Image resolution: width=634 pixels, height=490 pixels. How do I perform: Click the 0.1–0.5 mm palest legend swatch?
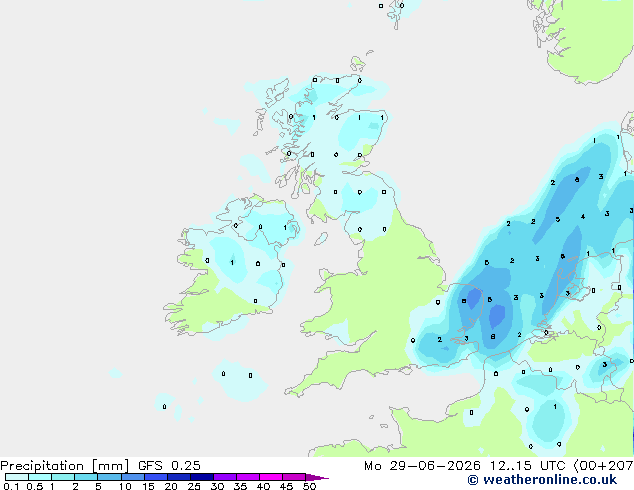pyautogui.click(x=17, y=477)
